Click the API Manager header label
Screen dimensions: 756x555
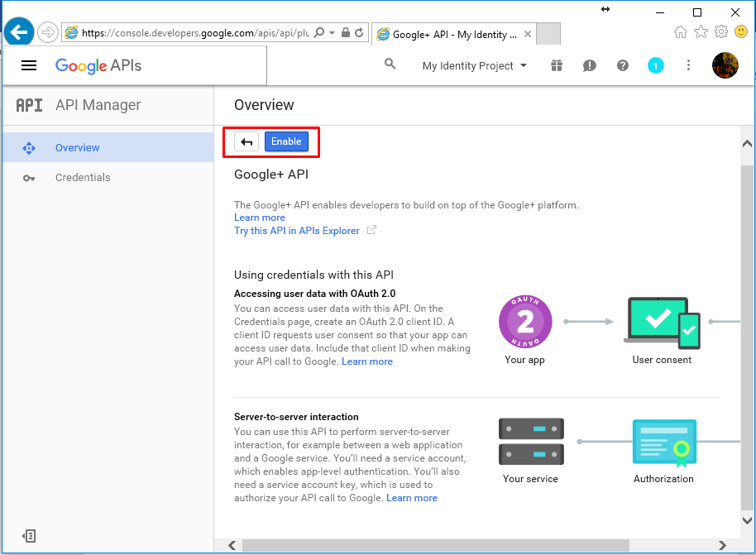[98, 105]
